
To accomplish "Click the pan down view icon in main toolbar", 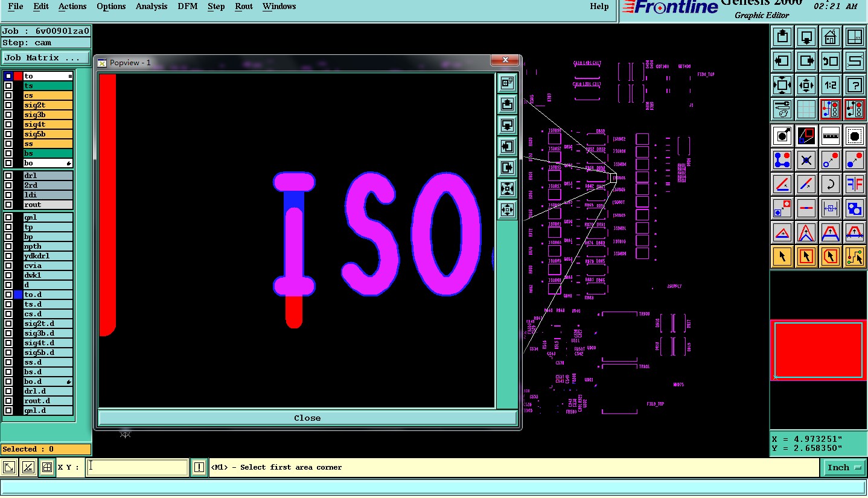I will pos(806,37).
